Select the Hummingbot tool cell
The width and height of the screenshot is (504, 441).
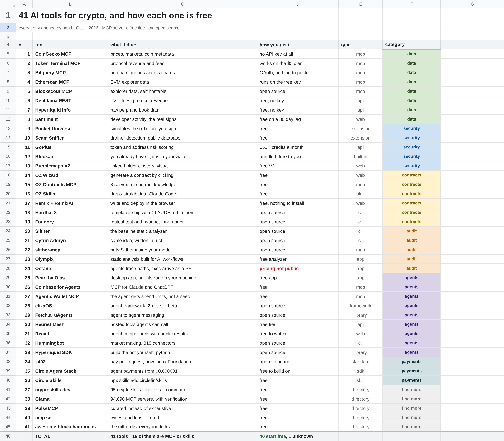70,343
